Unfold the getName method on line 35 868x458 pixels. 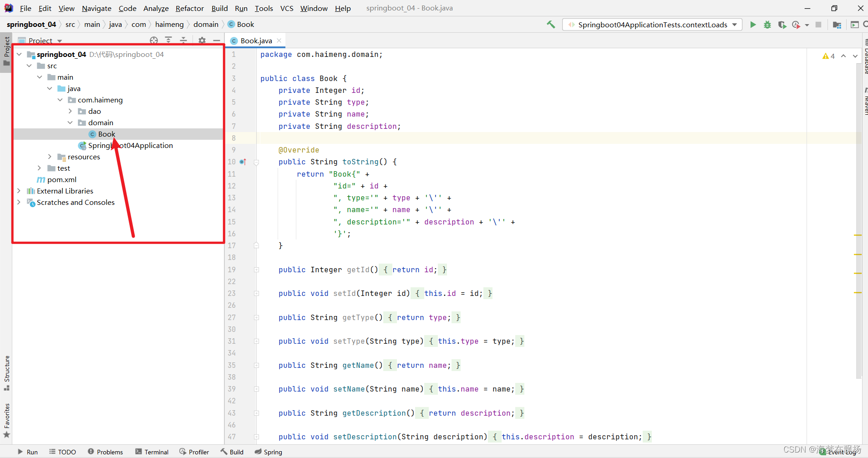256,365
